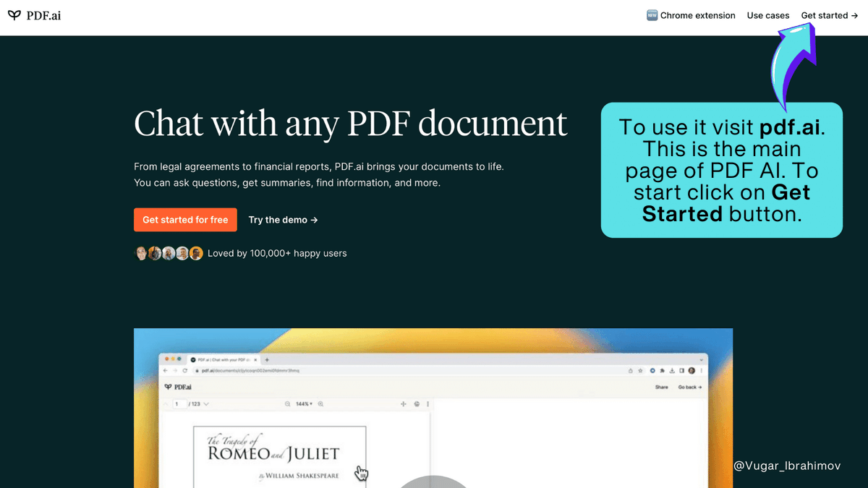
Task: Click the PDF.ai butterfly logo icon in header
Action: (14, 15)
